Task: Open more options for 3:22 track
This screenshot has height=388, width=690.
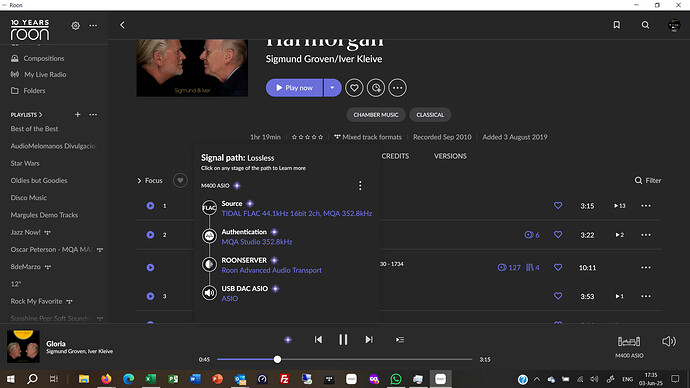Action: (x=646, y=235)
